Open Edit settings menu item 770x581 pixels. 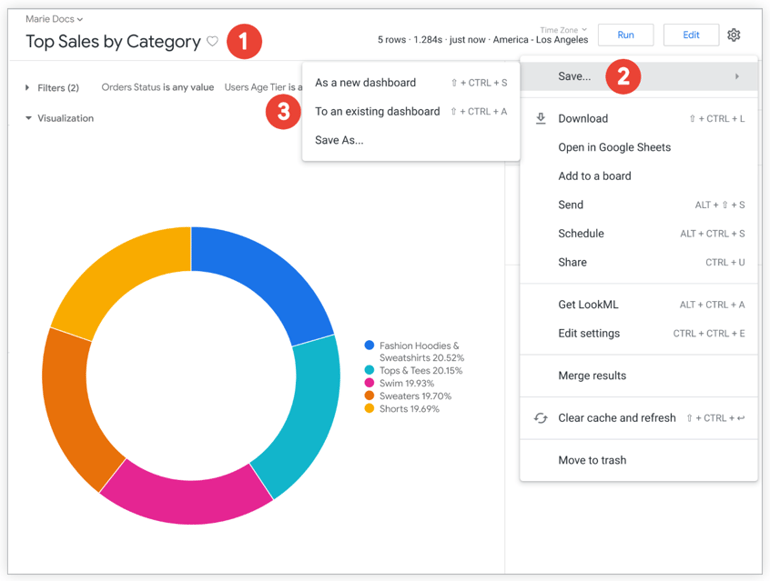(x=638, y=333)
